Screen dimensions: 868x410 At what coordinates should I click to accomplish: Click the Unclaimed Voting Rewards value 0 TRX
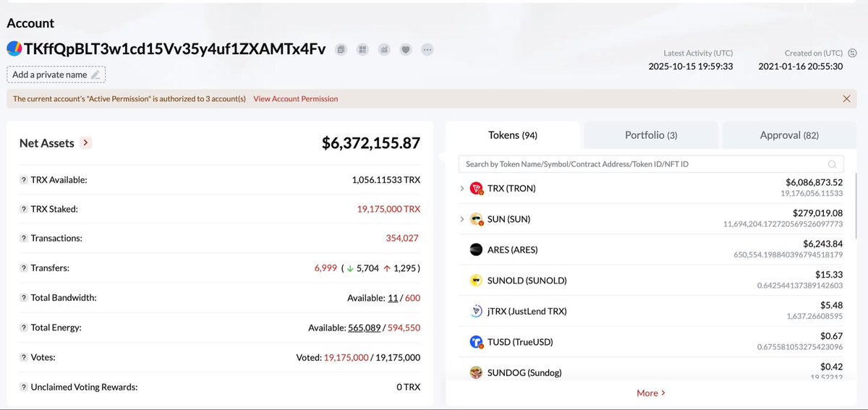coord(408,387)
